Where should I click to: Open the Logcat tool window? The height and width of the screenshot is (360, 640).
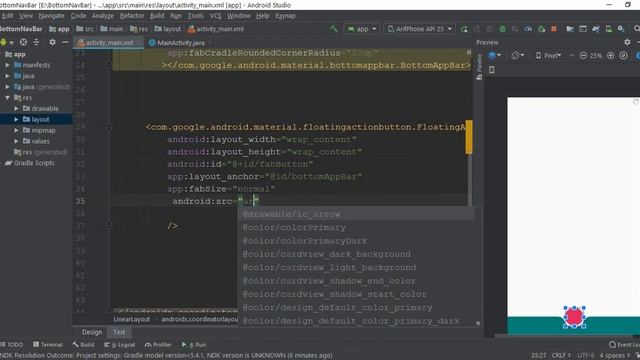coord(119,345)
